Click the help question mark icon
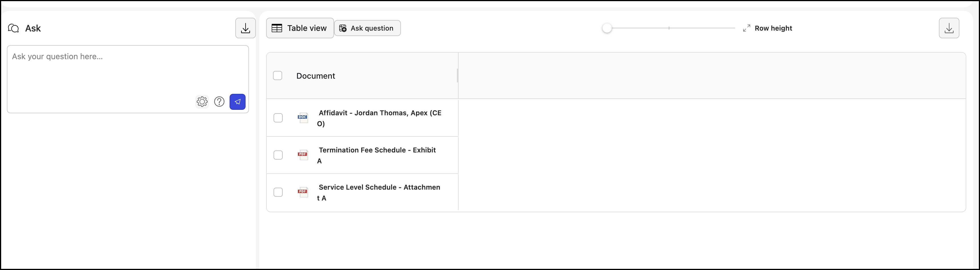 pyautogui.click(x=219, y=102)
